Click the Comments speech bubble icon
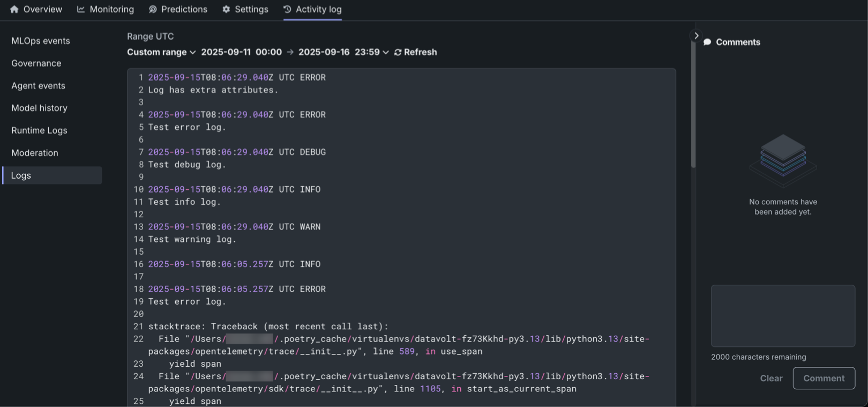Viewport: 868px width, 407px height. (707, 42)
